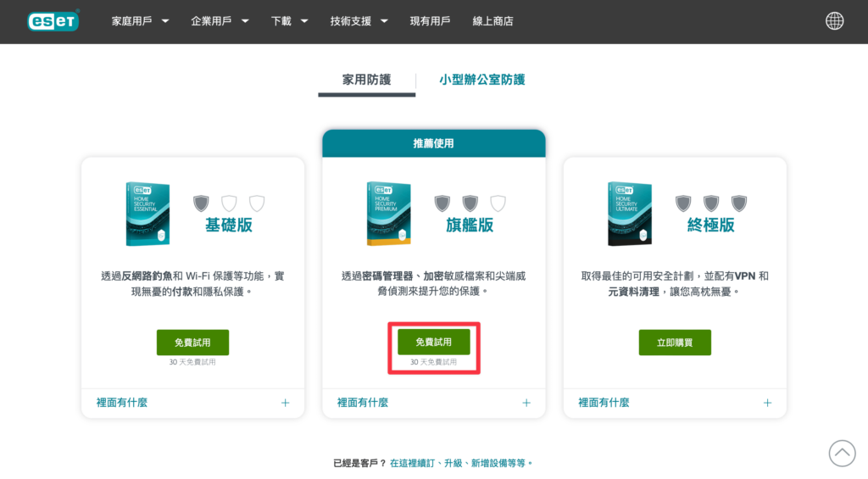Open the 企業用戶 dropdown menu

coord(220,21)
